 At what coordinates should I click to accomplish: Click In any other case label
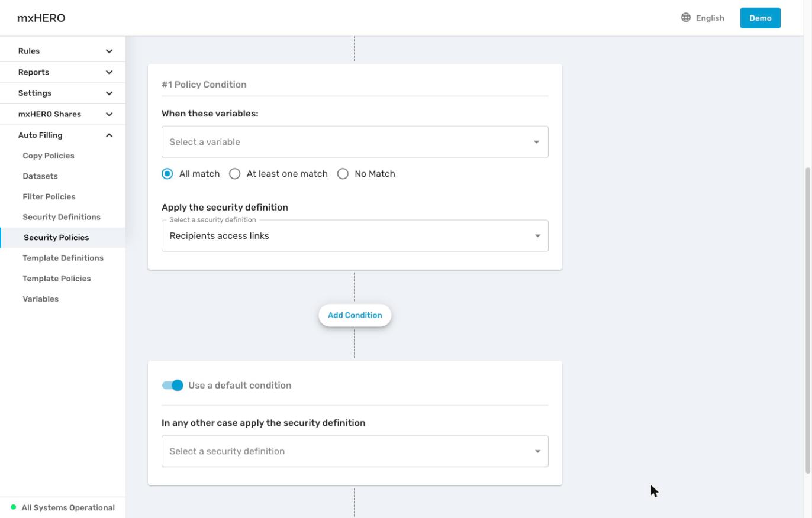pyautogui.click(x=263, y=423)
